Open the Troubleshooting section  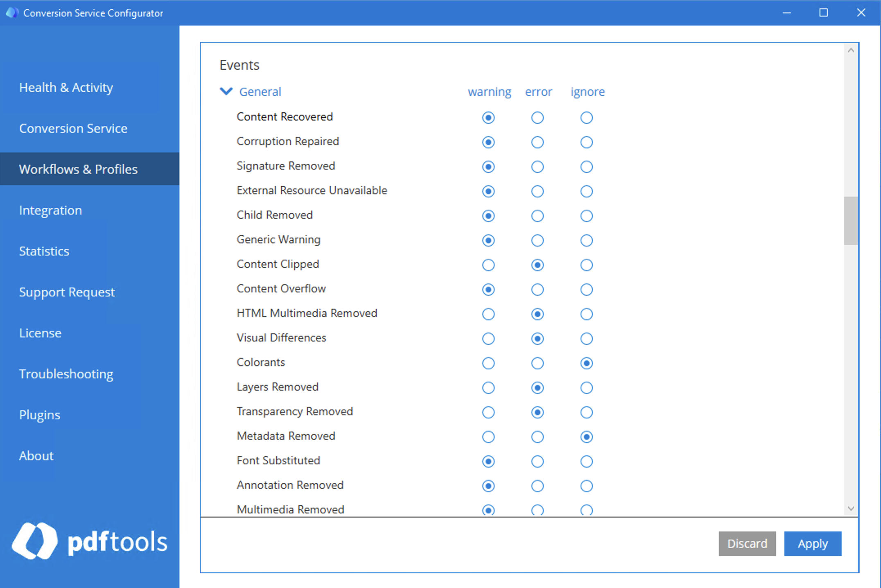click(66, 373)
